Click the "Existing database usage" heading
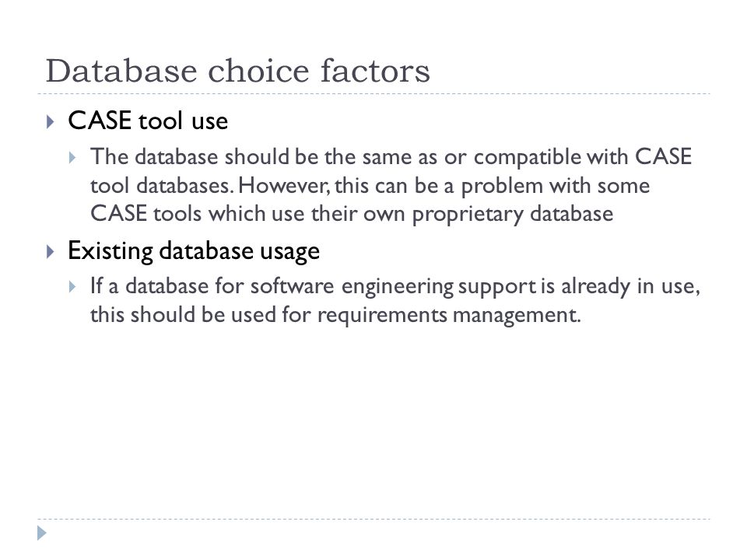 click(x=194, y=251)
